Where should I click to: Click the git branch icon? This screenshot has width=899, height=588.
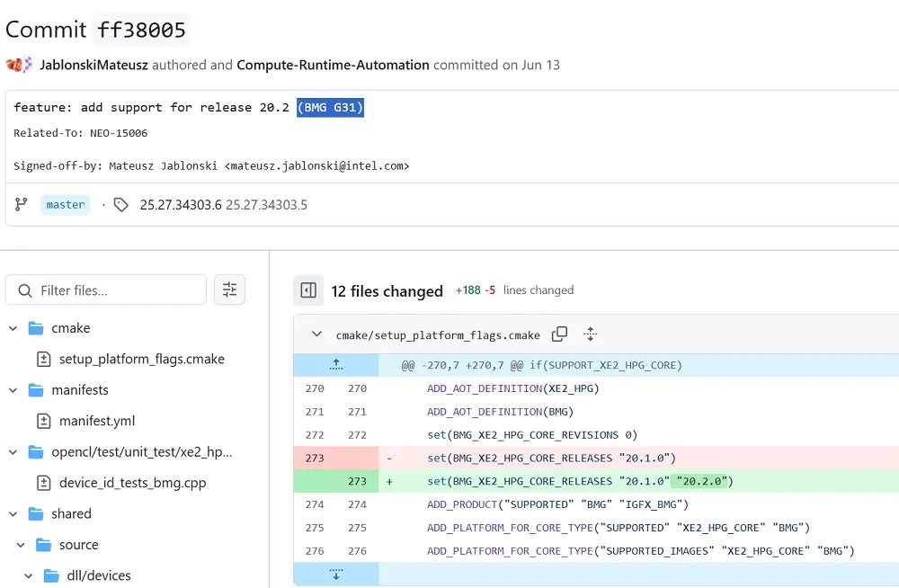(x=22, y=204)
